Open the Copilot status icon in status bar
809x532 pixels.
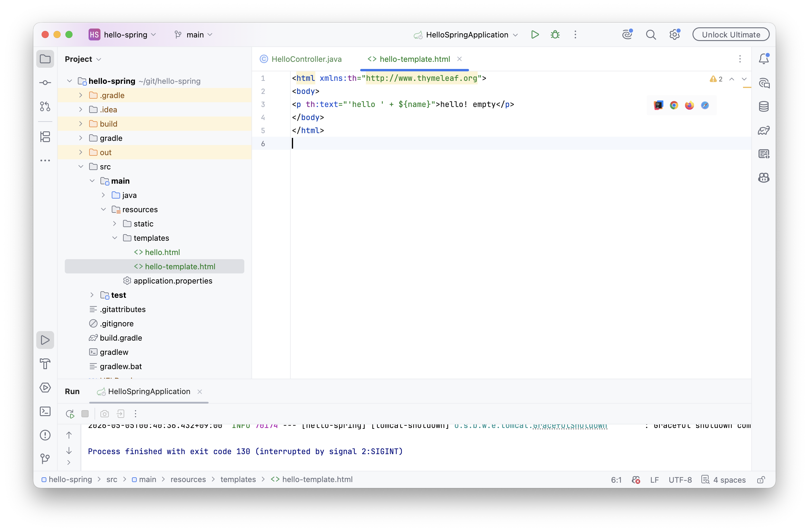pyautogui.click(x=636, y=480)
